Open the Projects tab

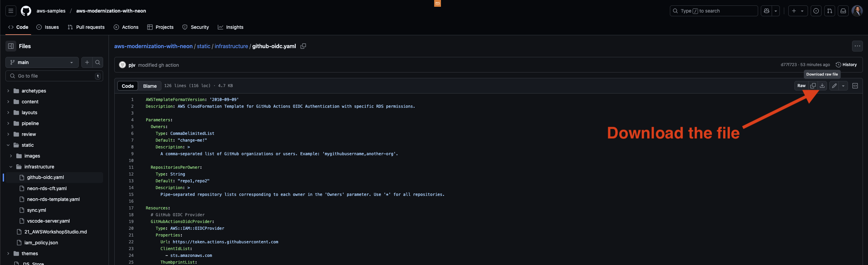(x=160, y=27)
